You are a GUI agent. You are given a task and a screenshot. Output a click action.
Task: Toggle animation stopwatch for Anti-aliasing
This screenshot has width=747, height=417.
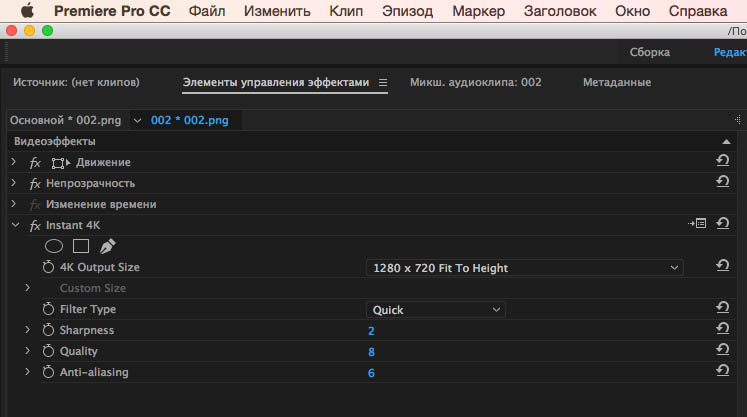[x=48, y=372]
